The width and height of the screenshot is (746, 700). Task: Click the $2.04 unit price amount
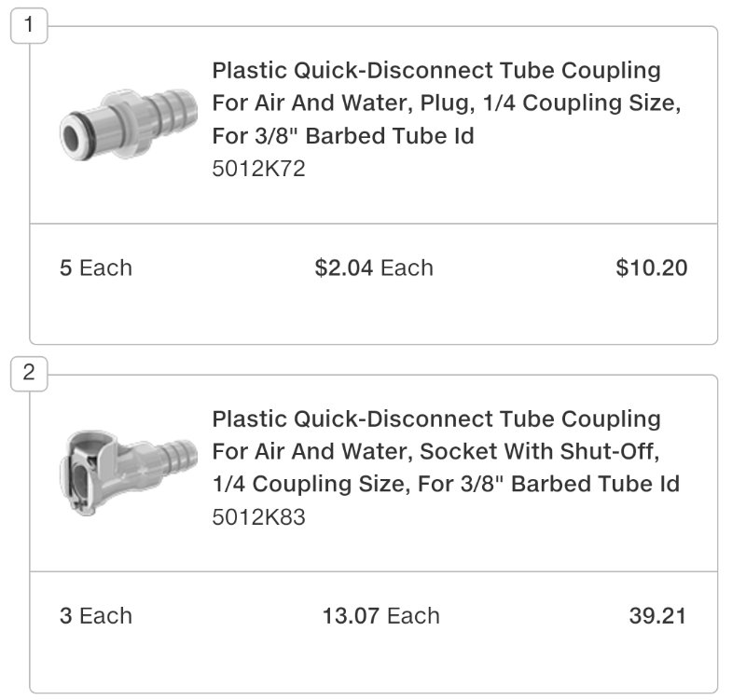[x=344, y=268]
